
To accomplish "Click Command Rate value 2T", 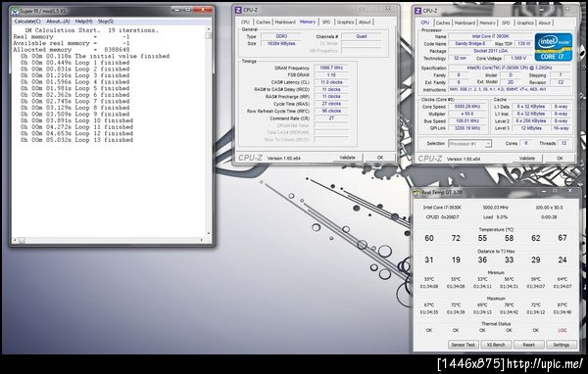I will 331,118.
